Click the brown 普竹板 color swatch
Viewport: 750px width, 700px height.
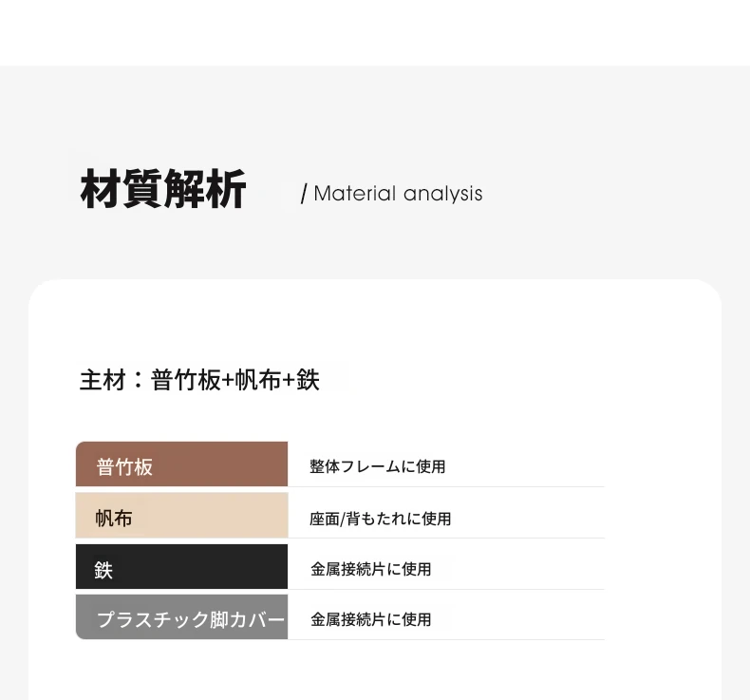coord(181,464)
